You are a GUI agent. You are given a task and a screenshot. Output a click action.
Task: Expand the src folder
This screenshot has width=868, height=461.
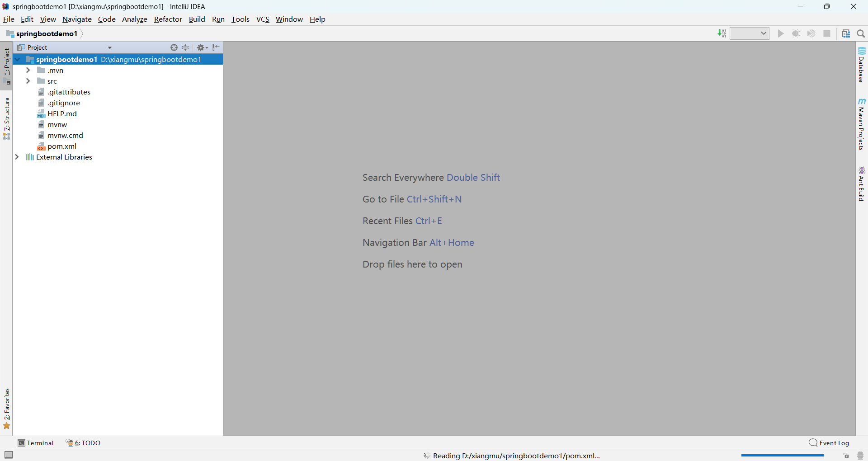click(x=28, y=81)
